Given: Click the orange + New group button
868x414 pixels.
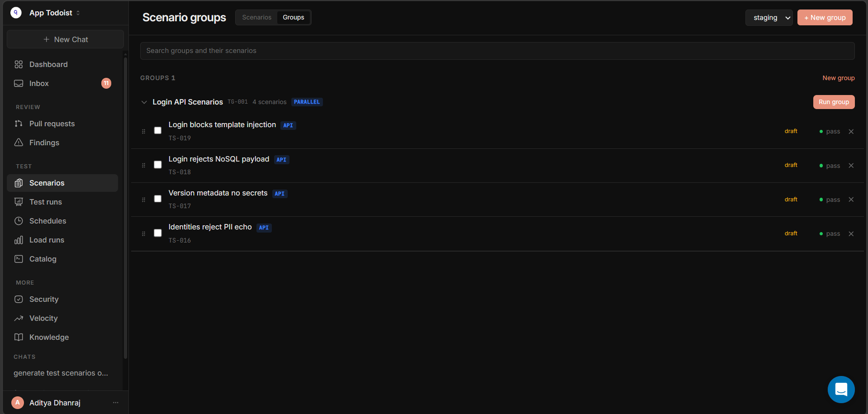Looking at the screenshot, I should tap(825, 18).
